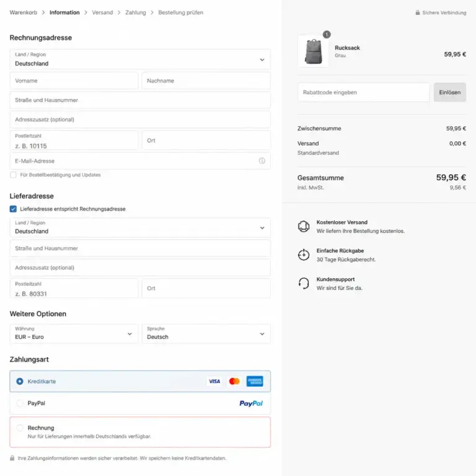
Task: Click the Kostenloser Versand icon
Action: coord(304,226)
